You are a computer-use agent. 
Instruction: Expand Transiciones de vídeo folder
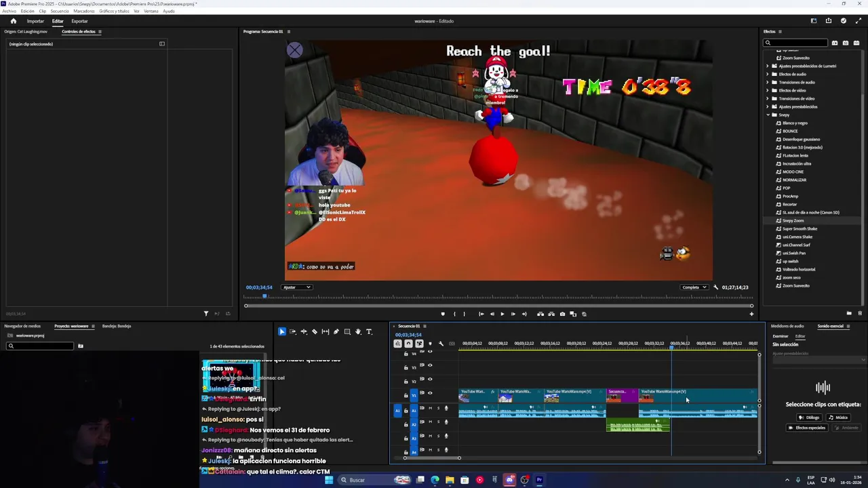point(768,99)
